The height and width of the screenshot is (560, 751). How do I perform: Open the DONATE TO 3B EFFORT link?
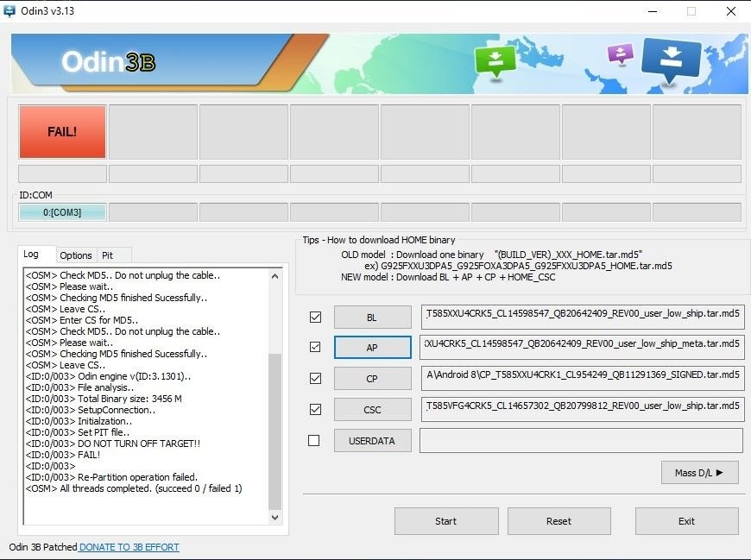[129, 547]
